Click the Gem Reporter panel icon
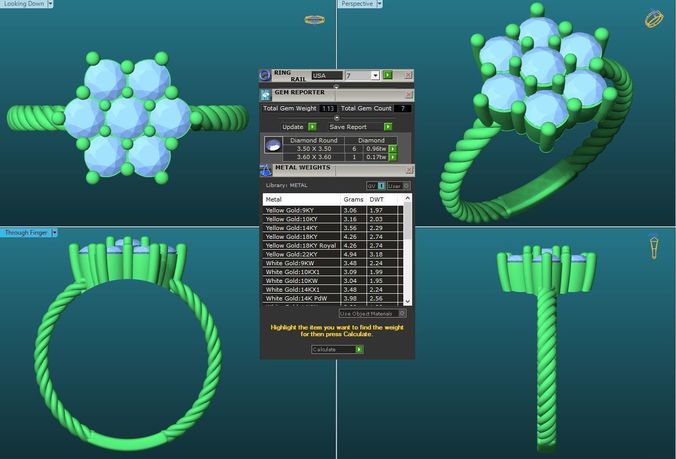676x459 pixels. point(265,95)
